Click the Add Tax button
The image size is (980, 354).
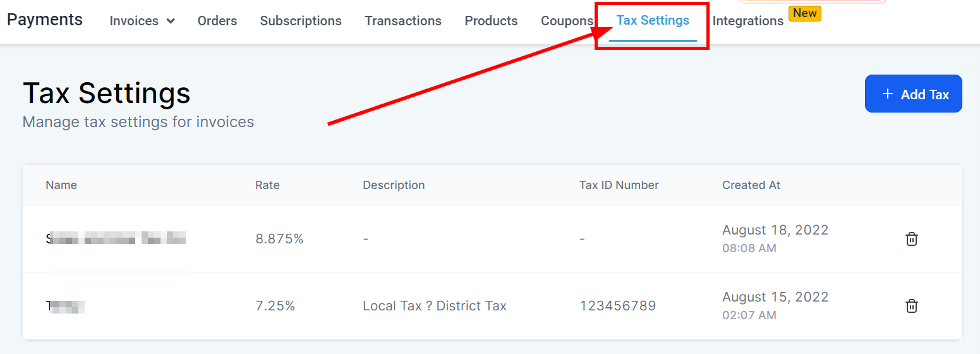[913, 94]
